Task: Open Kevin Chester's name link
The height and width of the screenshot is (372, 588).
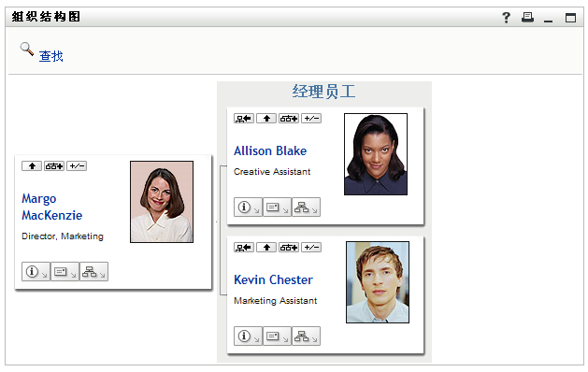Action: click(273, 279)
